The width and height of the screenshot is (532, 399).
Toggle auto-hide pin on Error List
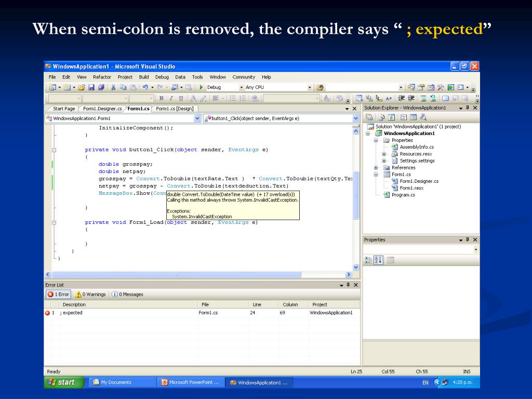tap(348, 285)
